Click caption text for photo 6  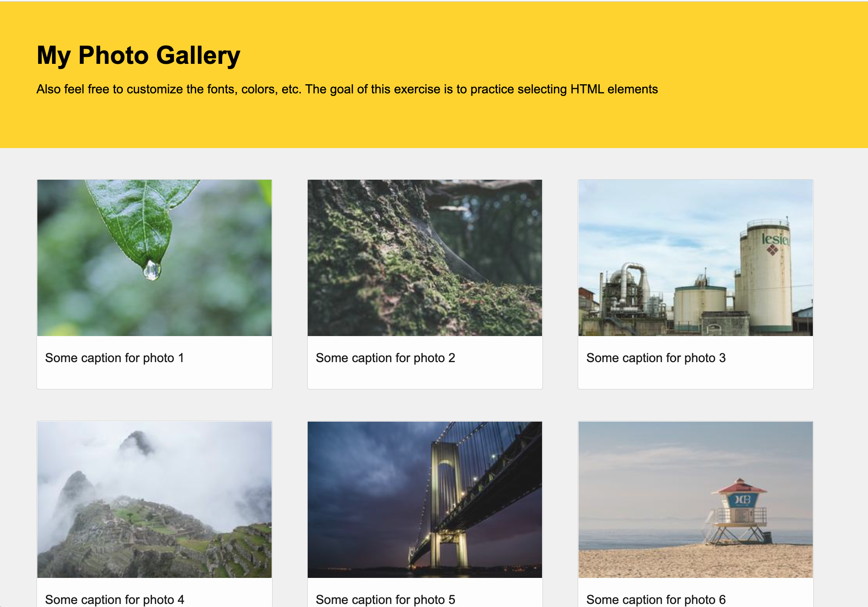656,599
